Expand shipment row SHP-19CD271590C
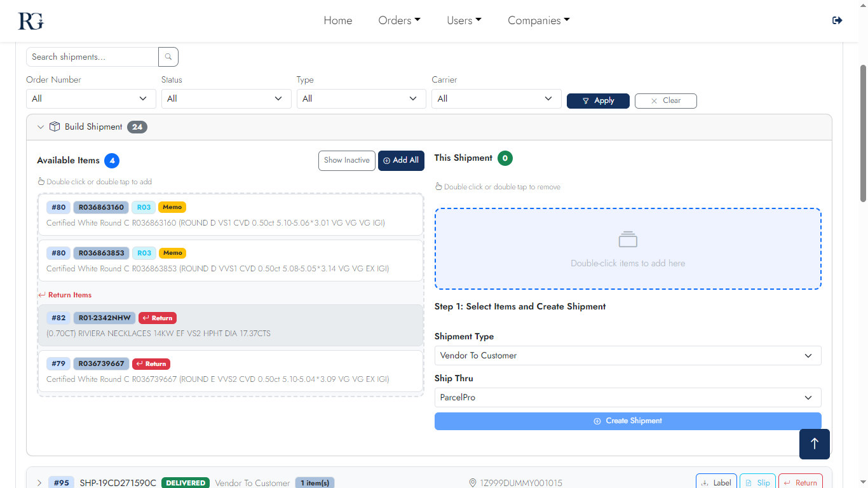Viewport: 868px width, 488px height. (x=39, y=482)
